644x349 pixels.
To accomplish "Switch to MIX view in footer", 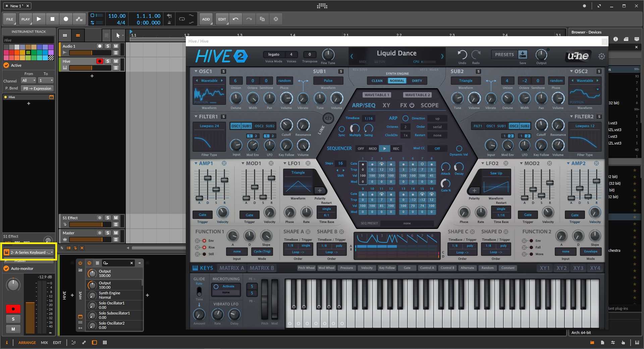I will tap(44, 343).
